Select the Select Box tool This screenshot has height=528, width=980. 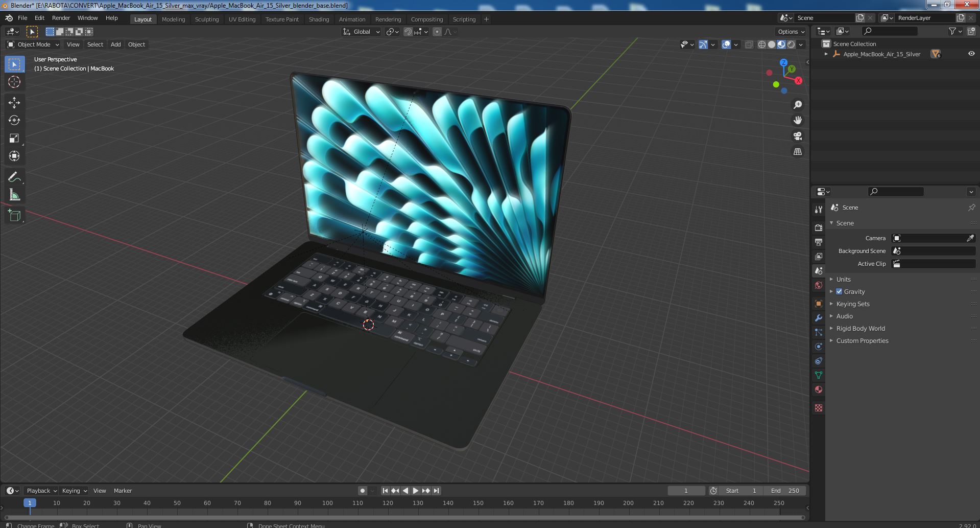[x=14, y=64]
